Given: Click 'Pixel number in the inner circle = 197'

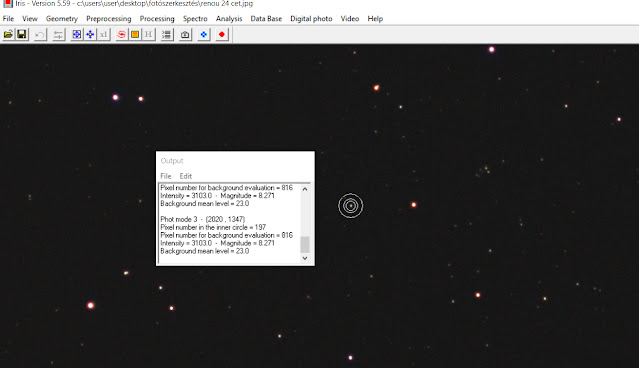Looking at the screenshot, I should (213, 227).
